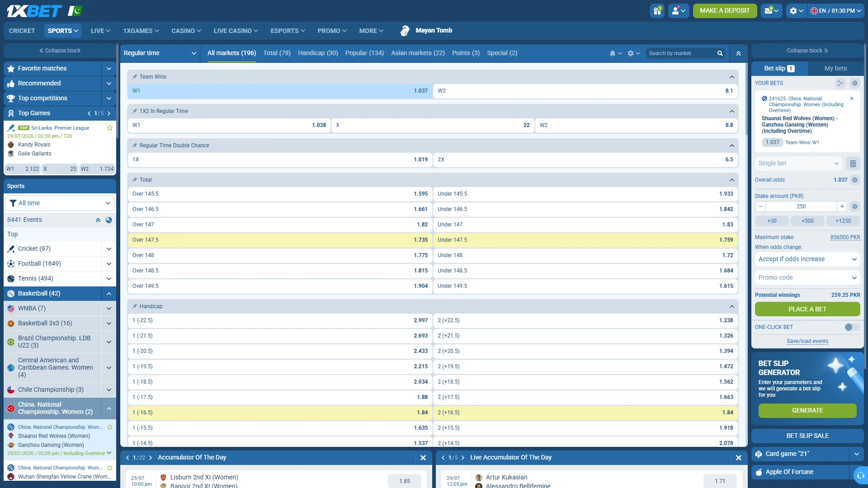The height and width of the screenshot is (488, 868).
Task: Expand the Favorite matches section
Action: 108,69
